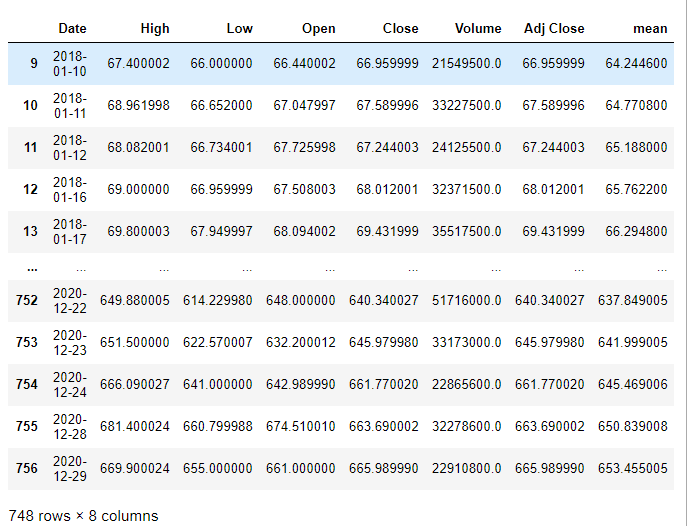Click the date 2020-12-23
The image size is (687, 526).
(70, 342)
